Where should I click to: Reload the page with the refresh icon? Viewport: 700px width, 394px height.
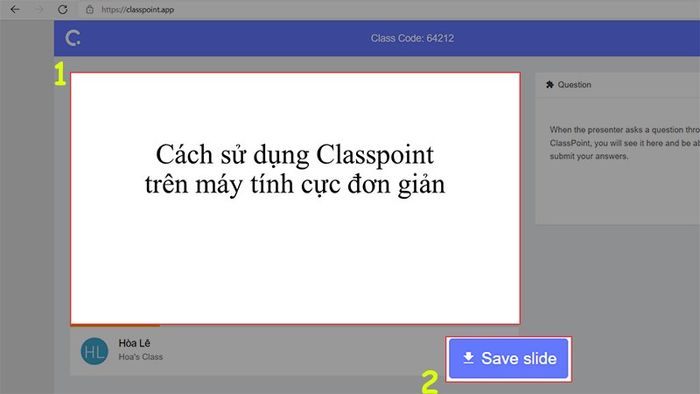click(x=62, y=9)
